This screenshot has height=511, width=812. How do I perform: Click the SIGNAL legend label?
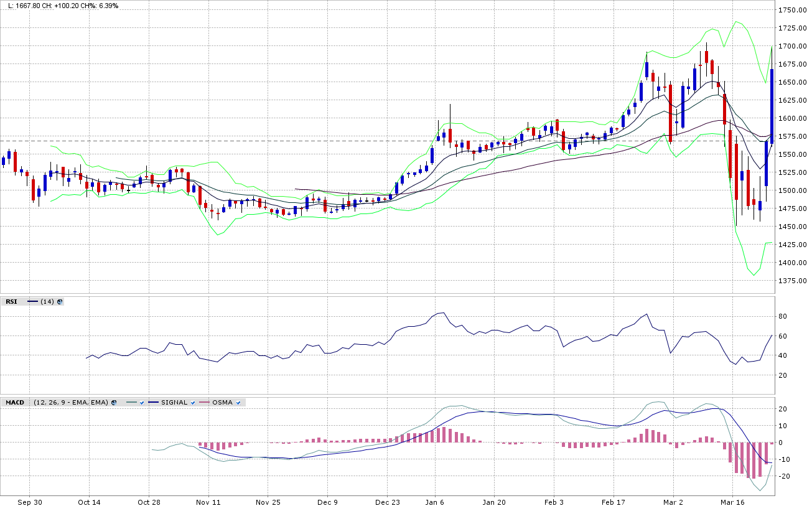[x=174, y=403]
